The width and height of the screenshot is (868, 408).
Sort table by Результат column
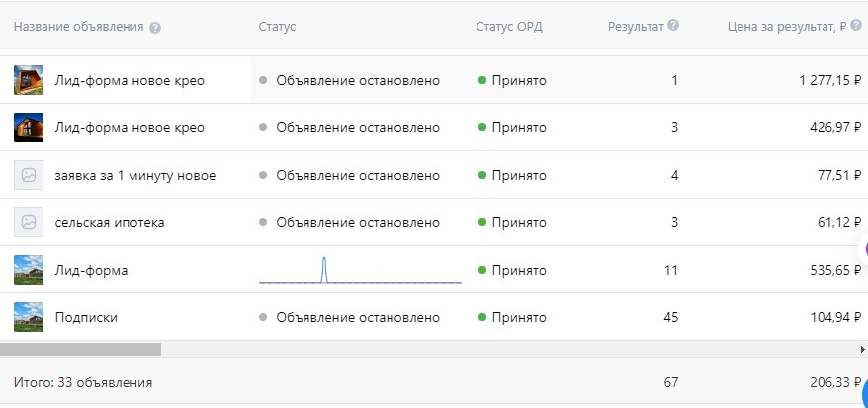pos(636,27)
